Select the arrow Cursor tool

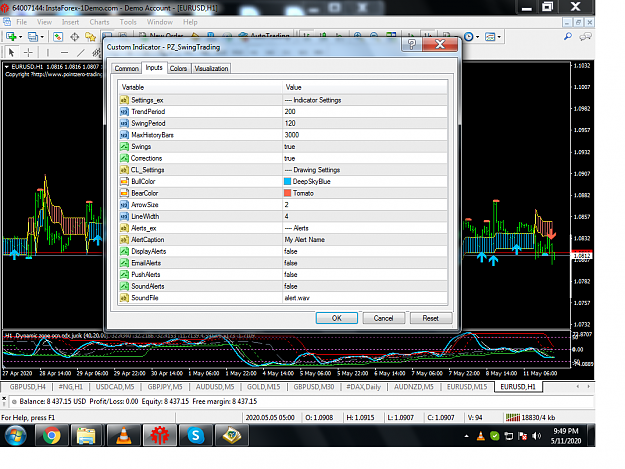(x=11, y=52)
